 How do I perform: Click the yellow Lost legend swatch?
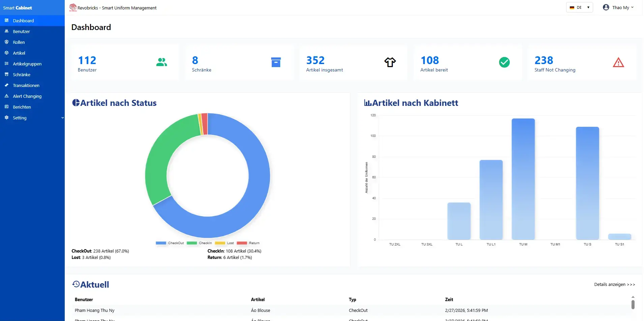click(220, 243)
